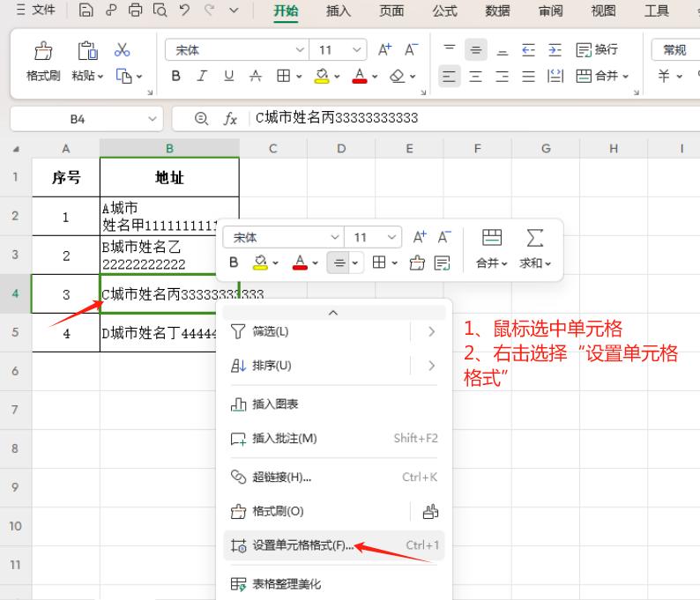The height and width of the screenshot is (600, 700).
Task: Expand the ribbon fill color dropdown arrow
Action: 337,77
